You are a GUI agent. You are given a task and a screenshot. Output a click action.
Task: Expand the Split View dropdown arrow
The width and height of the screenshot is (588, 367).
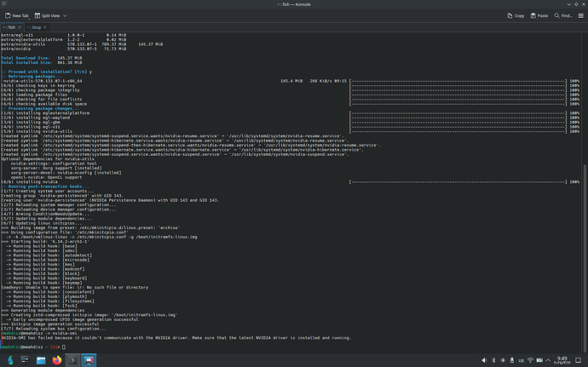click(x=65, y=15)
